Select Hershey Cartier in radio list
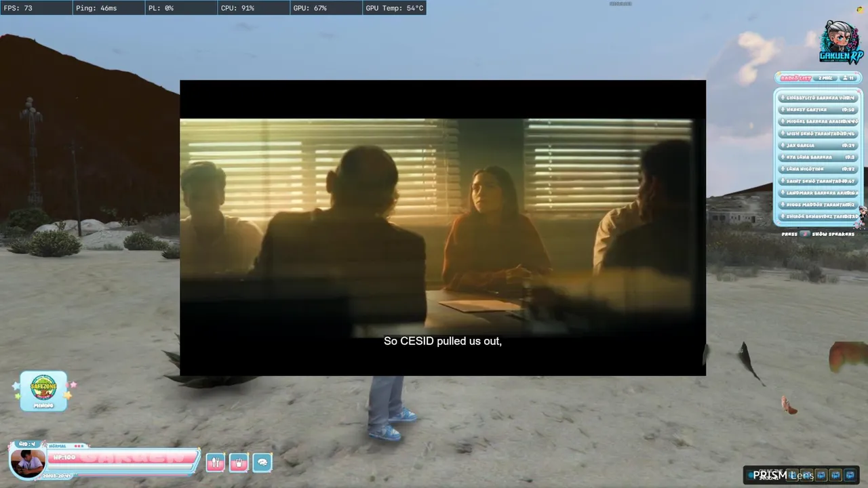Screen dimensions: 868x488 pyautogui.click(x=818, y=109)
